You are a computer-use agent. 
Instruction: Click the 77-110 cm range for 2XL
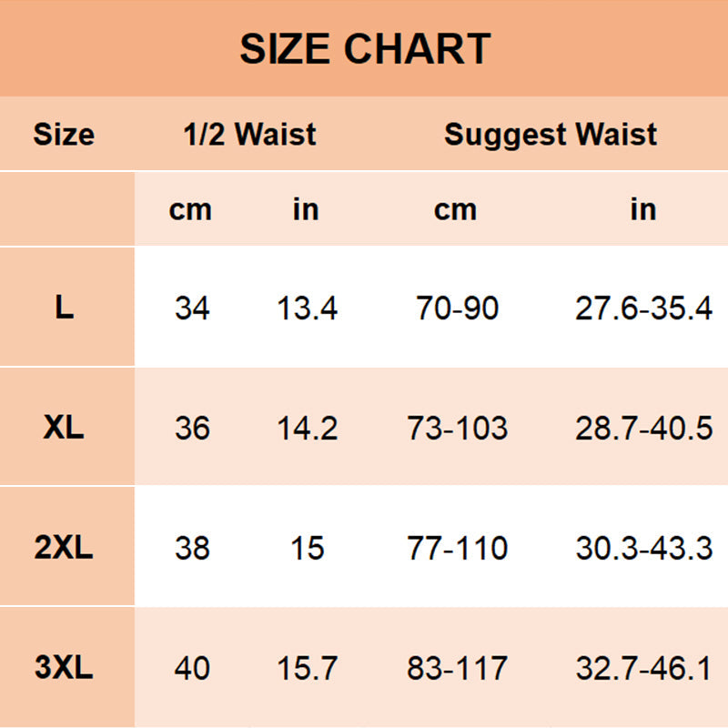[457, 549]
